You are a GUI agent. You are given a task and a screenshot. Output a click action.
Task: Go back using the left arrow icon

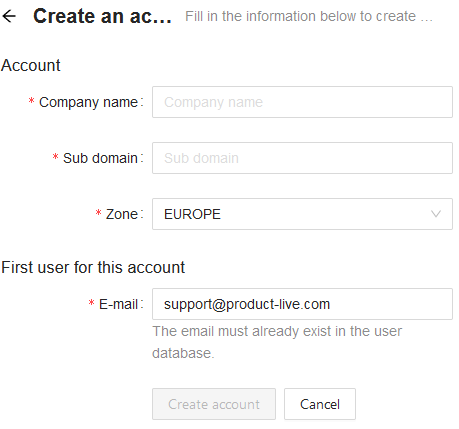point(9,16)
